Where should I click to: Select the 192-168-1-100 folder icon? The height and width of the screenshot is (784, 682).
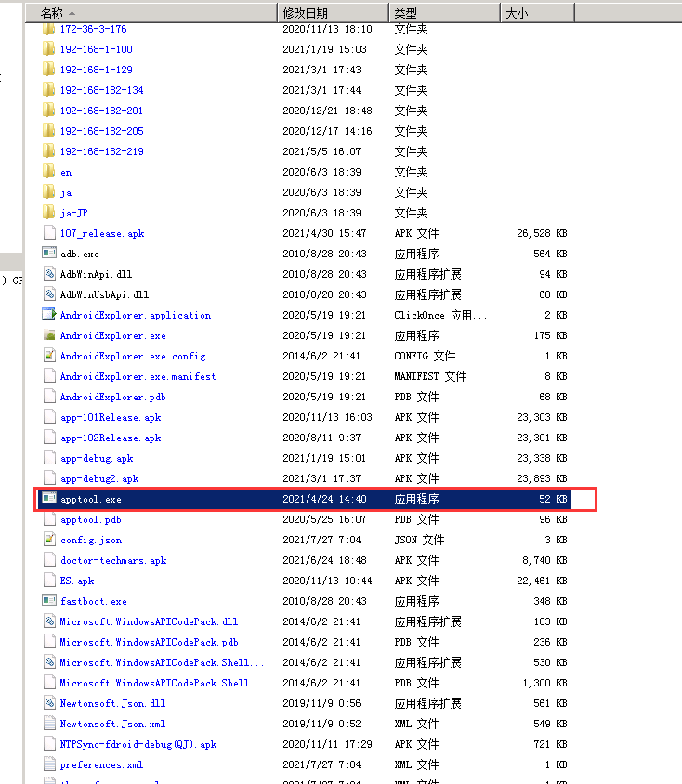[49, 49]
